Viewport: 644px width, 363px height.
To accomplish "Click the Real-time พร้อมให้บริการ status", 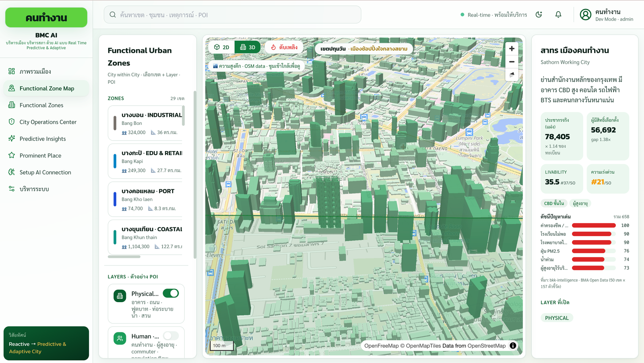I will [494, 15].
